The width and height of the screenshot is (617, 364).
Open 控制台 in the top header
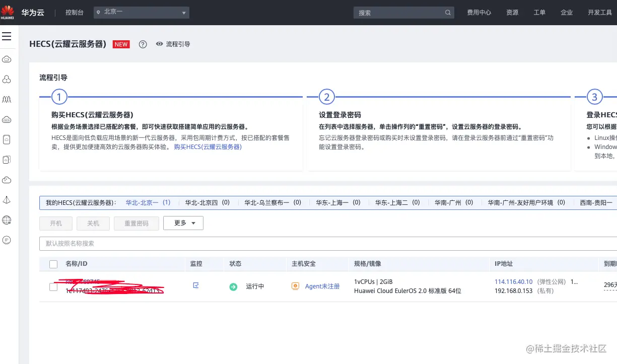coord(75,13)
